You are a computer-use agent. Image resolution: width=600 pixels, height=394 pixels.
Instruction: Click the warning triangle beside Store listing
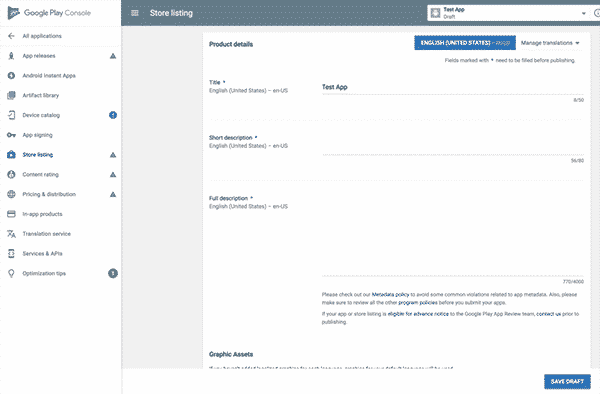coord(113,155)
